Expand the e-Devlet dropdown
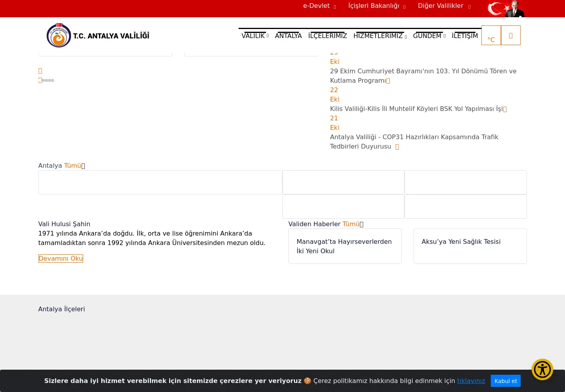565x392 pixels. coord(319,6)
